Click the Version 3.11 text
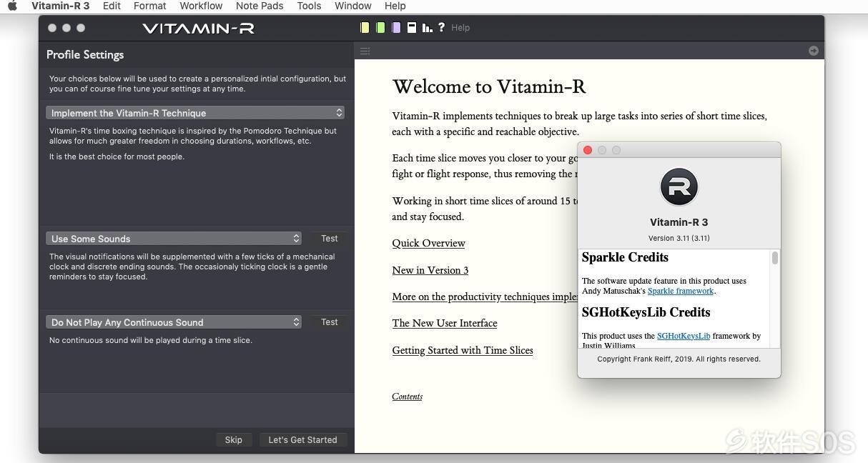The width and height of the screenshot is (868, 463). pos(679,238)
